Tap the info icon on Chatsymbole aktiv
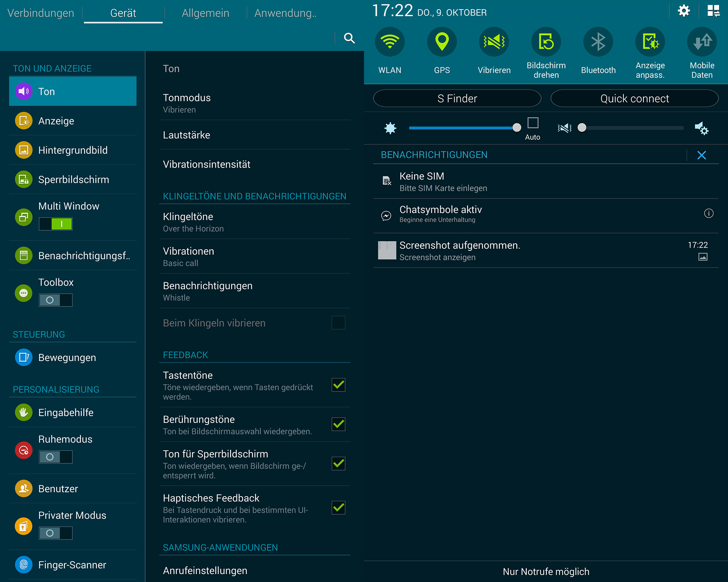Image resolution: width=728 pixels, height=582 pixels. coord(708,213)
